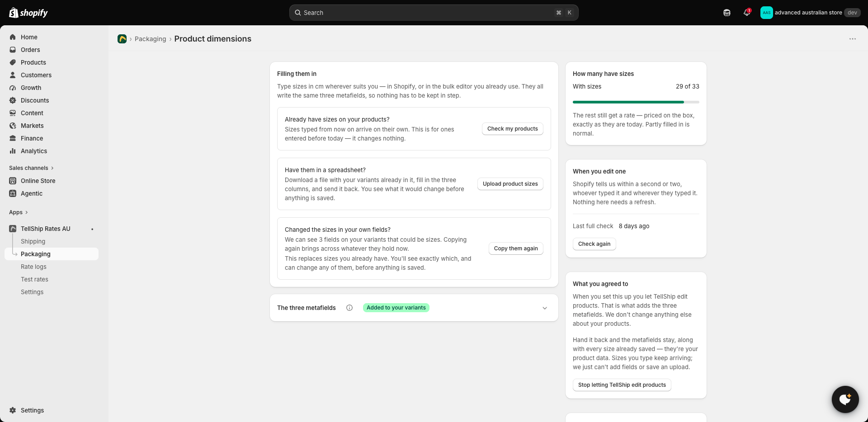Open Test rates
Image resolution: width=868 pixels, height=422 pixels.
(x=34, y=279)
